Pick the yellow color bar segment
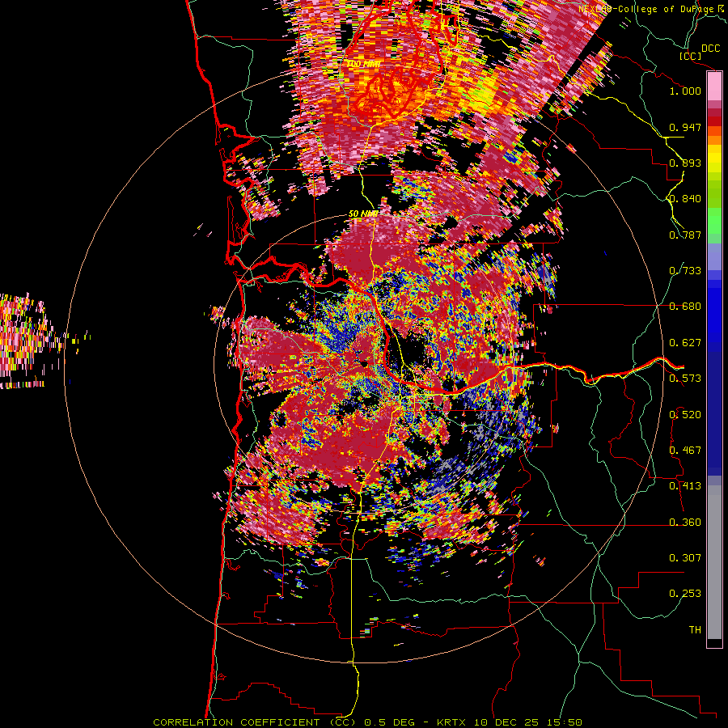 pyautogui.click(x=714, y=159)
